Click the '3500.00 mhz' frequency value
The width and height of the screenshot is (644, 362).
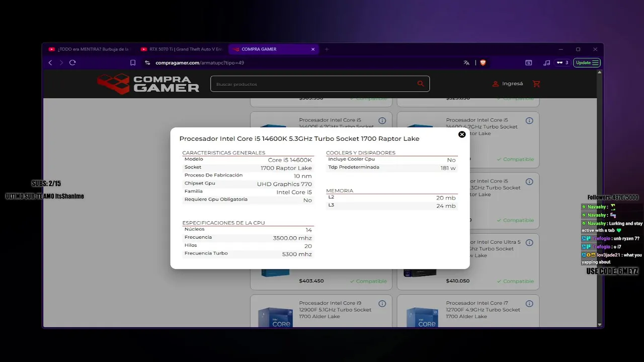292,238
